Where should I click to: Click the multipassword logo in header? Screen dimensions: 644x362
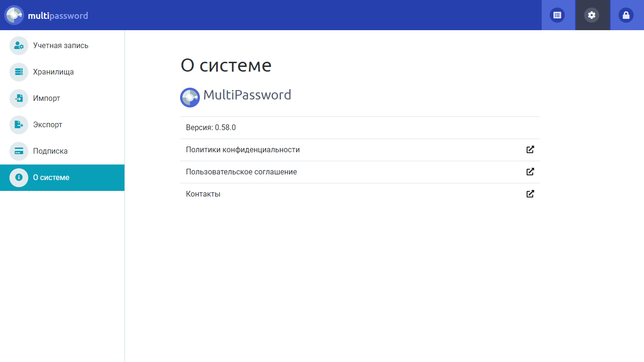14,15
